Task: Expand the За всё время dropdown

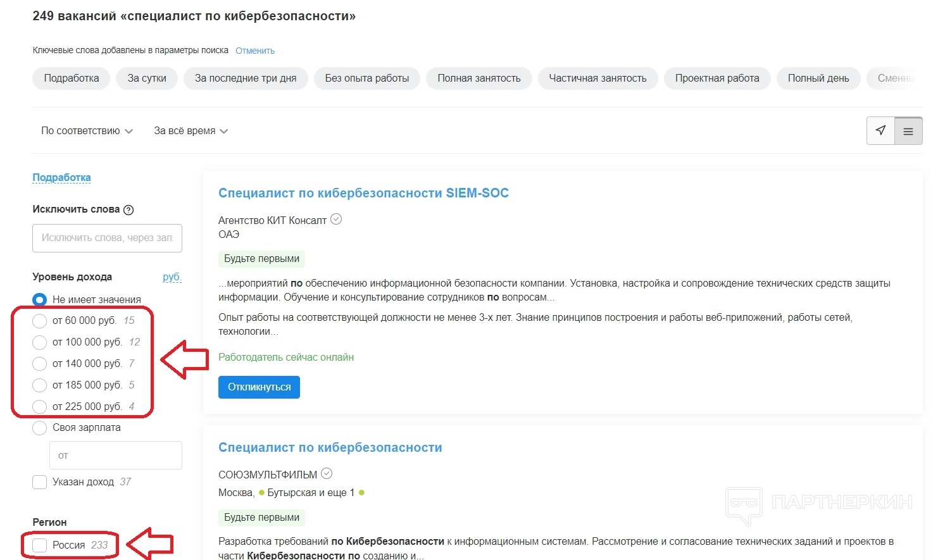Action: pos(191,131)
